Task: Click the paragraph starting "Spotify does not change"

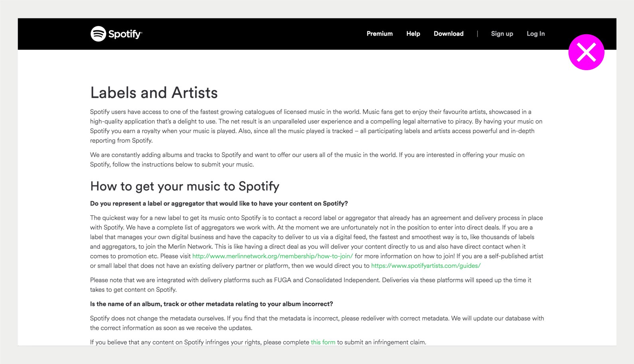Action: pyautogui.click(x=317, y=323)
